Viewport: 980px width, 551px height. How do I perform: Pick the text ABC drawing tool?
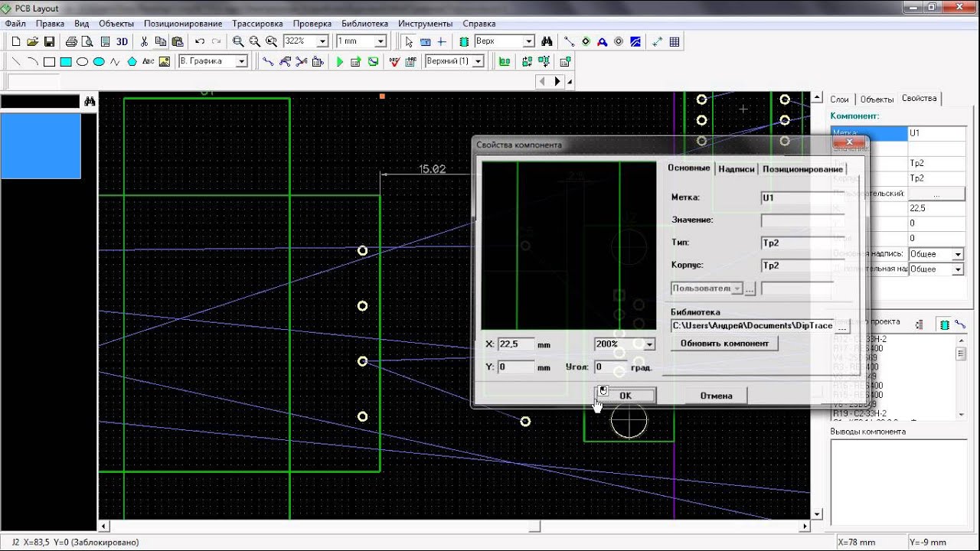pos(149,61)
